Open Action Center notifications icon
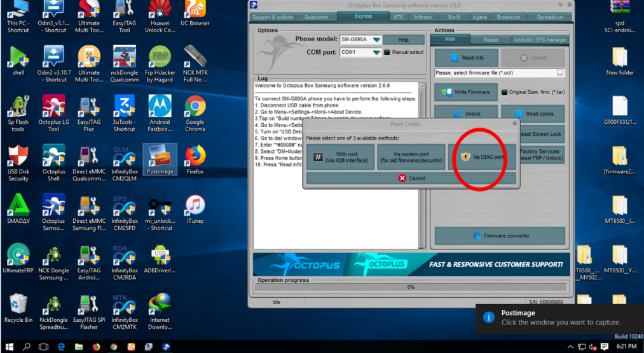644x353 pixels. pos(604,347)
